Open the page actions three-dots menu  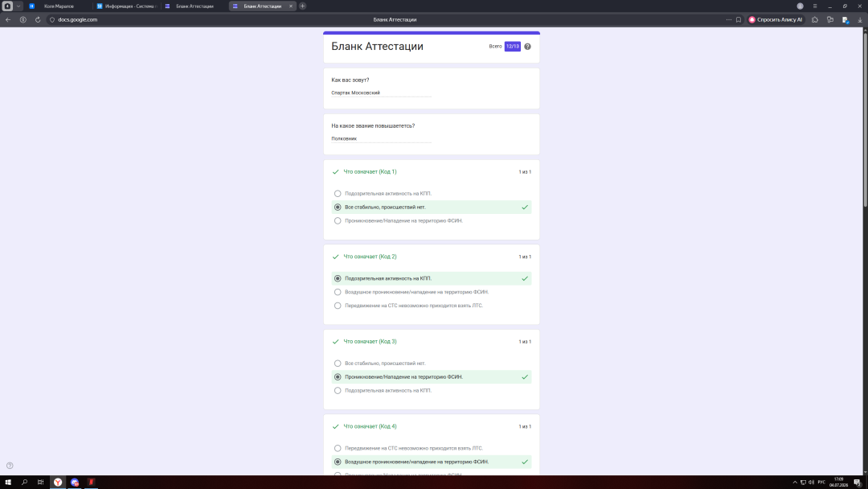click(728, 19)
